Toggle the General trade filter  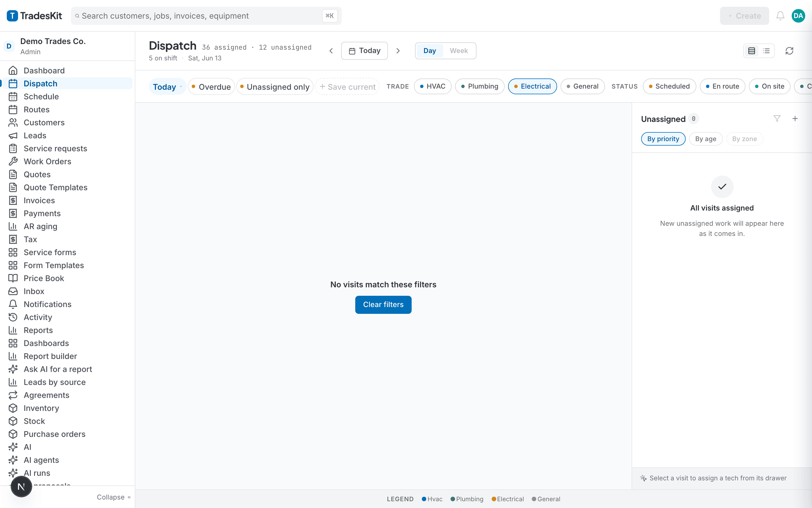point(582,86)
